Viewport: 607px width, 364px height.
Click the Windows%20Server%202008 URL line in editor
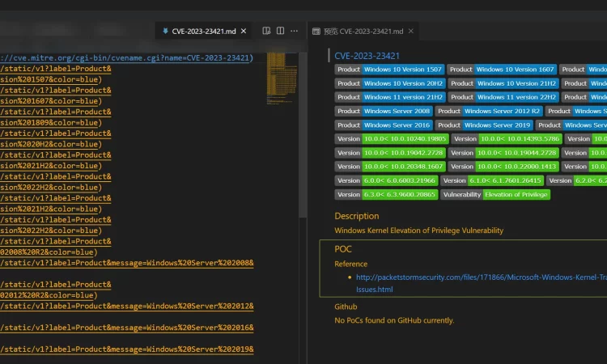tap(126, 263)
